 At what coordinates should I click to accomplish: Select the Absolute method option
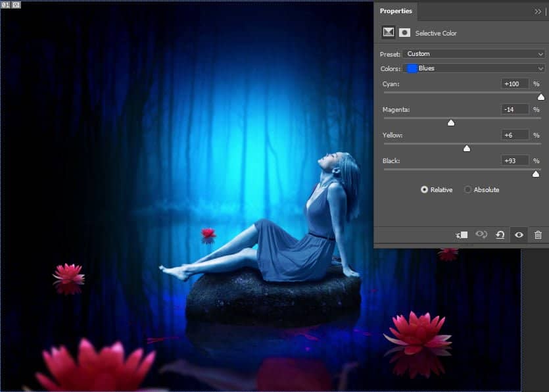(468, 189)
